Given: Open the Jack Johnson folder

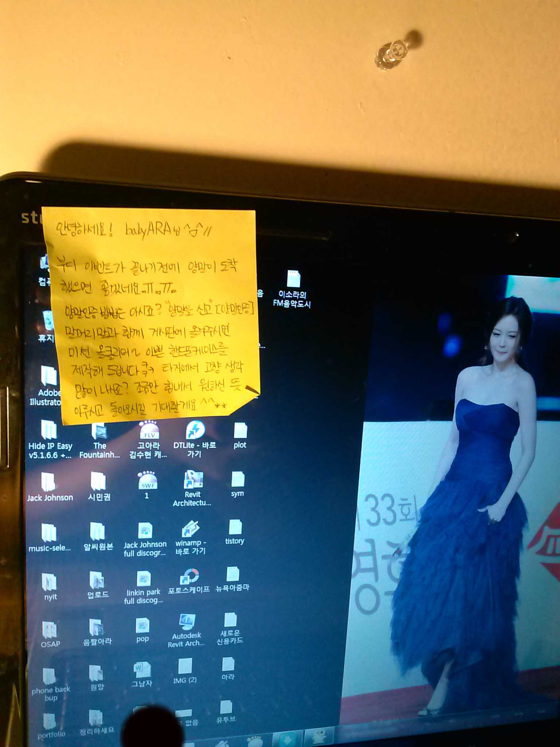Looking at the screenshot, I should point(50,487).
